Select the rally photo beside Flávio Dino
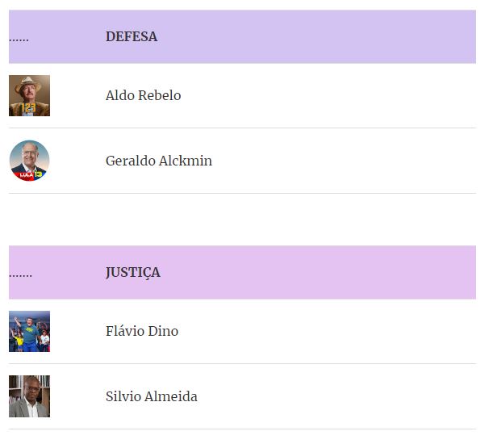489x448 pixels. pos(29,331)
